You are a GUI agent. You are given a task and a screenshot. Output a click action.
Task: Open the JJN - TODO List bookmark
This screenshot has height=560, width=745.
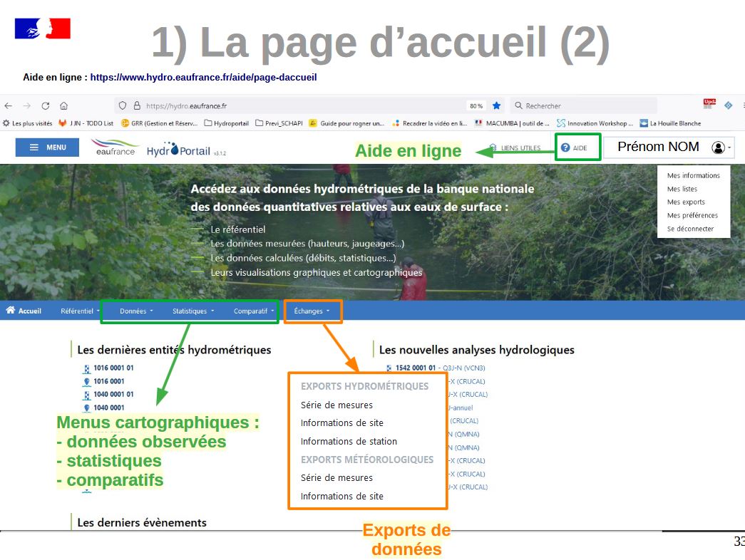tap(86, 123)
